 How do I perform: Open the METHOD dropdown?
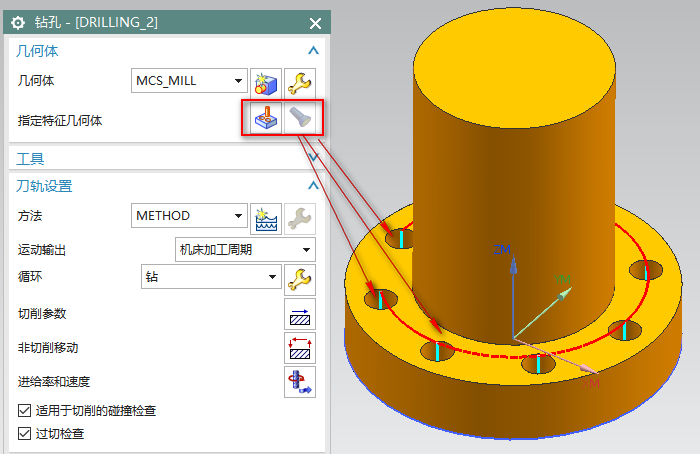point(189,215)
